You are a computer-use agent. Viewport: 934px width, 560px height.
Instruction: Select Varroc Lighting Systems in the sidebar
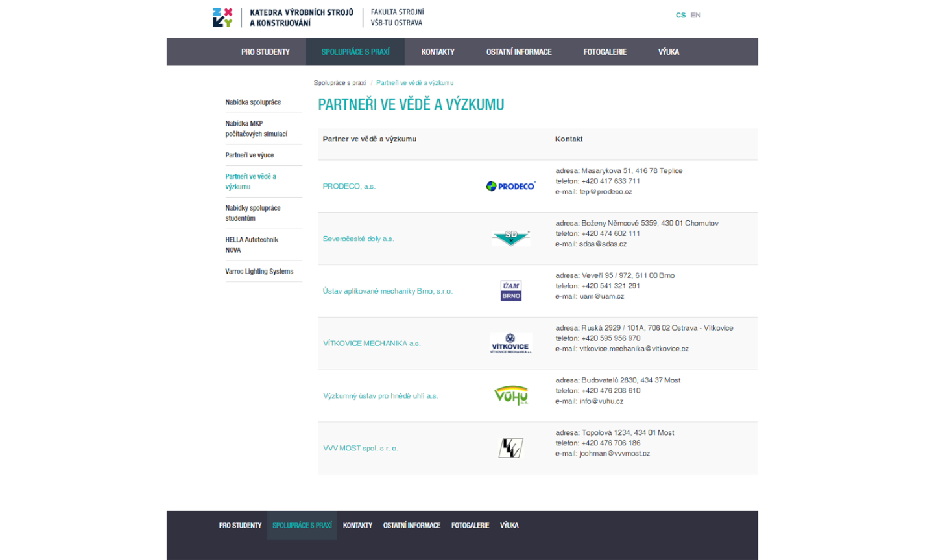[x=259, y=272]
